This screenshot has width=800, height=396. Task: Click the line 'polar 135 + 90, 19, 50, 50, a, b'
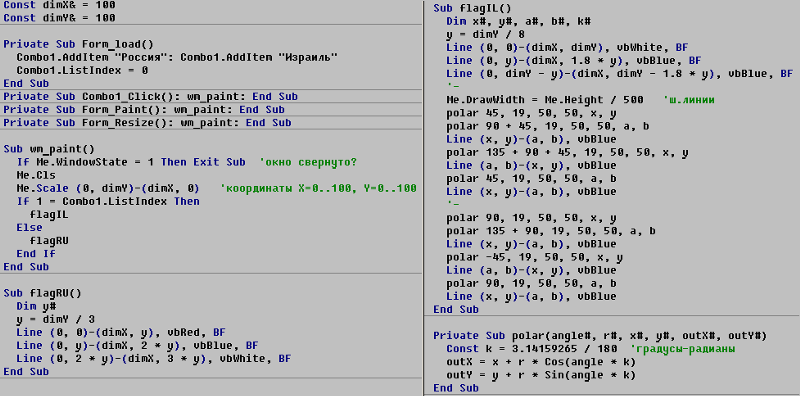tap(551, 231)
